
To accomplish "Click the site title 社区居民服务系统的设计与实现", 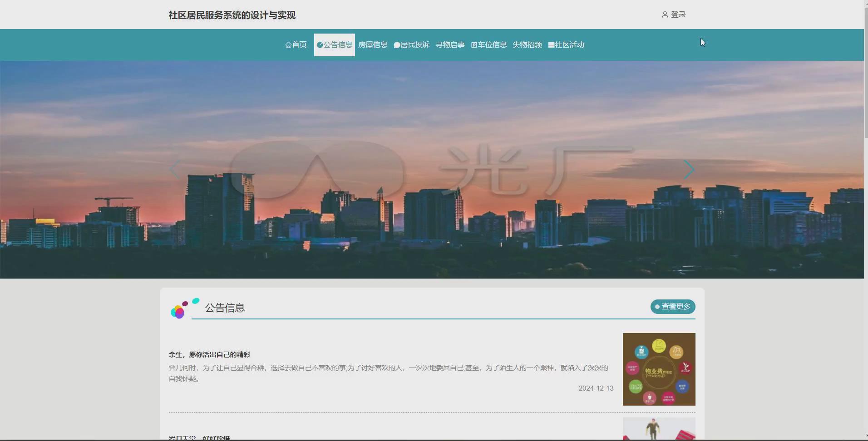I will click(232, 15).
